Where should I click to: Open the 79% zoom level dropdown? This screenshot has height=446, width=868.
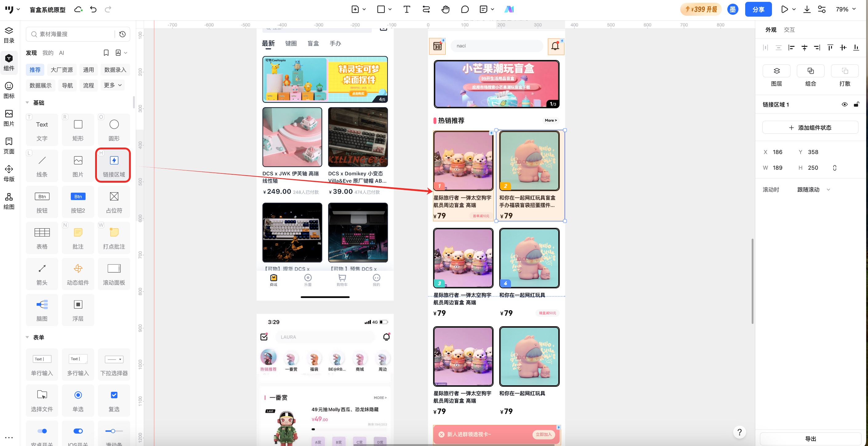pos(846,10)
